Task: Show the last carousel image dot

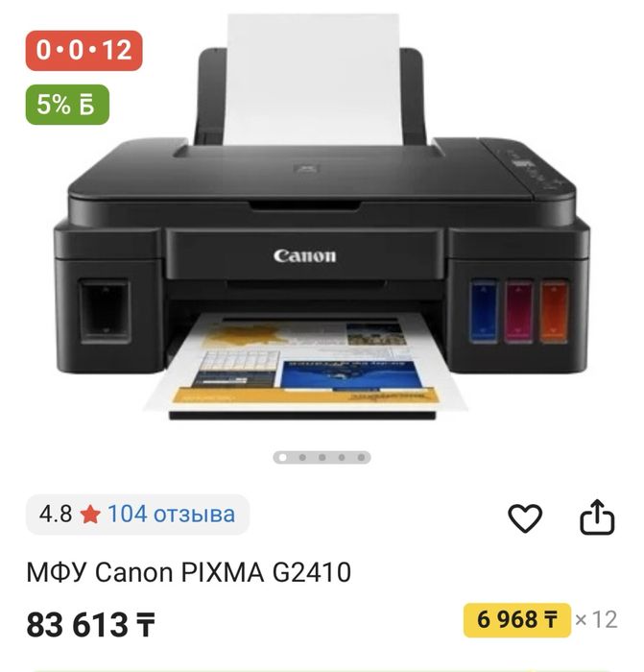Action: coord(361,458)
